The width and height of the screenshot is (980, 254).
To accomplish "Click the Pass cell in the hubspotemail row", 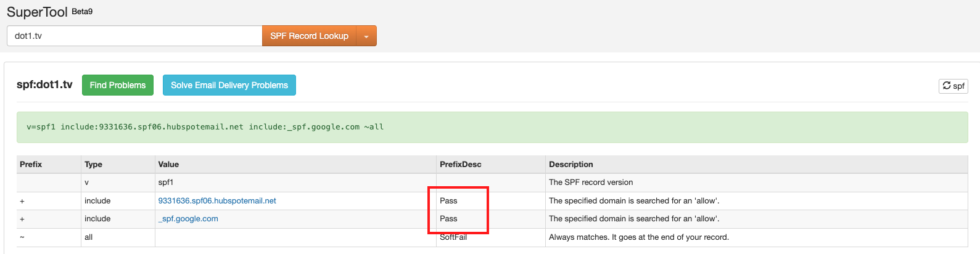I will pos(448,201).
